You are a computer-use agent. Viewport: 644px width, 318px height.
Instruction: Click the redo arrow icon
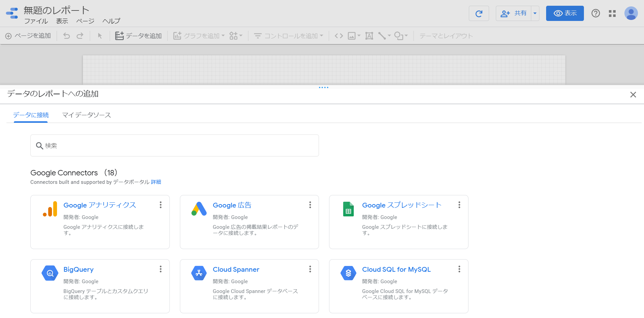(80, 36)
